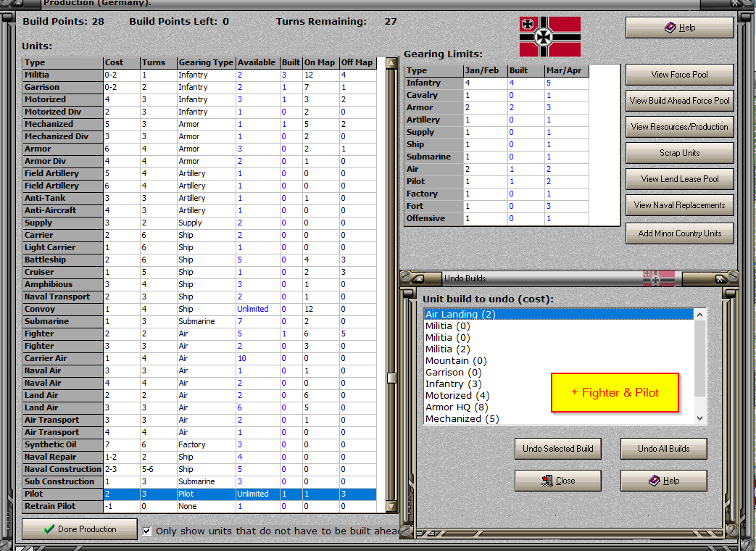Click the Militia row in Units table
This screenshot has width=756, height=551.
coord(199,75)
